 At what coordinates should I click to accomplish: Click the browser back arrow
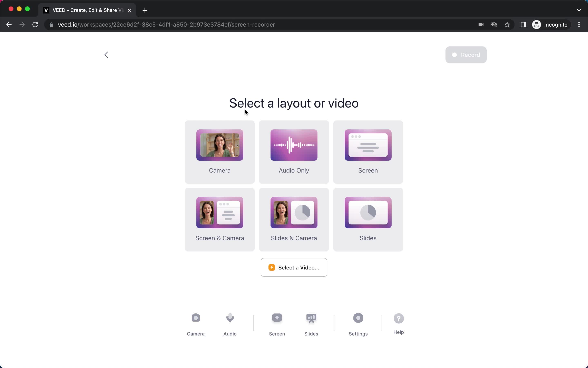pos(9,25)
